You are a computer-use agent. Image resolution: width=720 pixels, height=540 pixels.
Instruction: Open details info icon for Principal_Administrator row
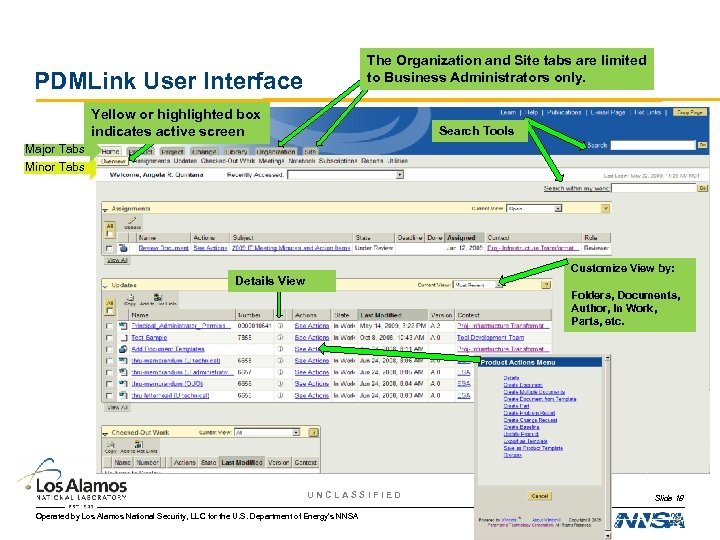(x=280, y=326)
